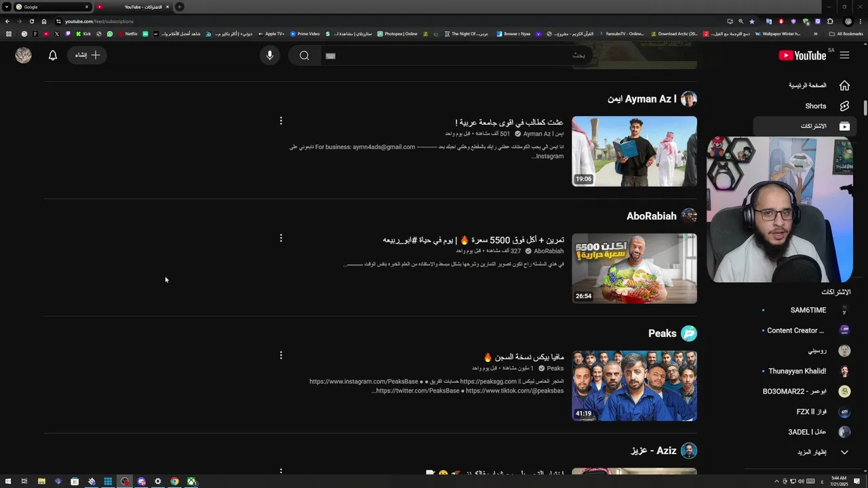Click AboRabiah name under video title
This screenshot has height=488, width=868.
coord(549,251)
